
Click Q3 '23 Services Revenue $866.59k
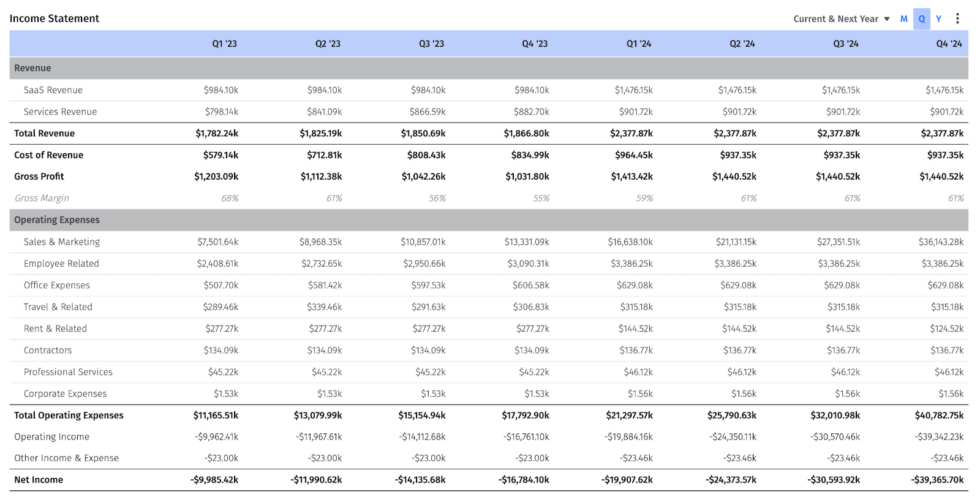click(428, 112)
